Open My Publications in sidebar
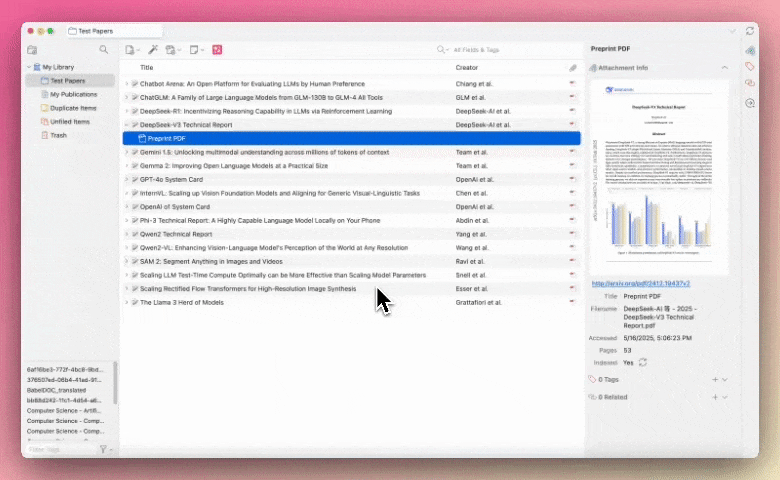The image size is (780, 480). point(70,95)
